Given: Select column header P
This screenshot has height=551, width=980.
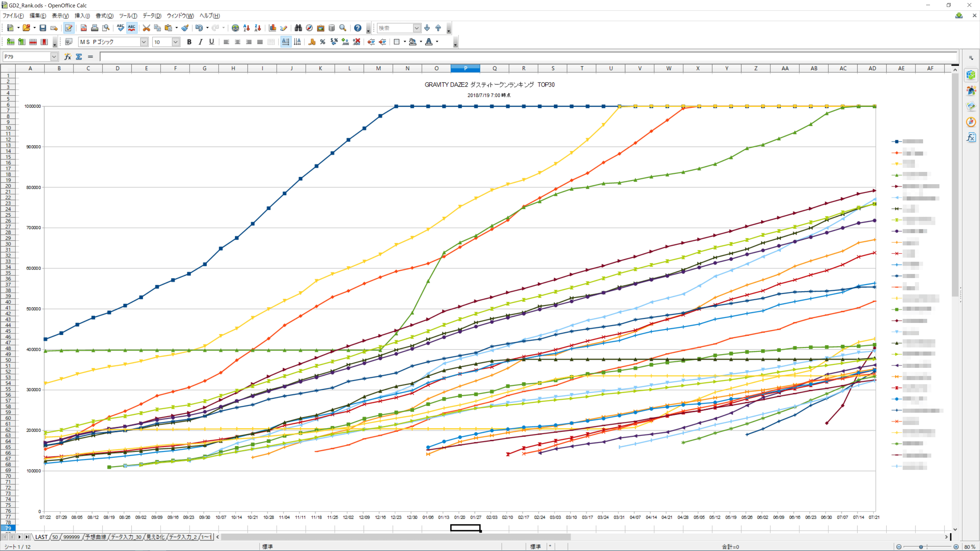Looking at the screenshot, I should [x=465, y=68].
